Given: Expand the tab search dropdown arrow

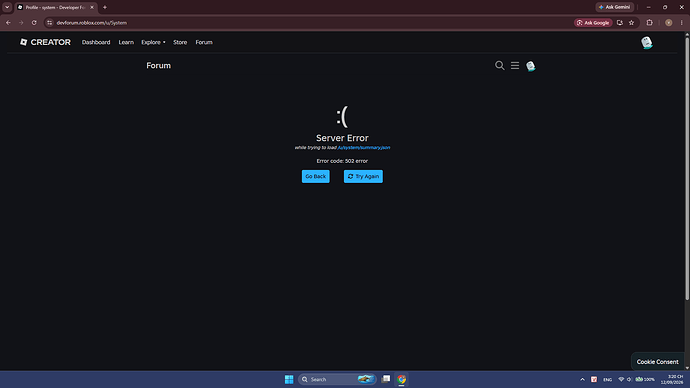Looking at the screenshot, I should (7, 7).
